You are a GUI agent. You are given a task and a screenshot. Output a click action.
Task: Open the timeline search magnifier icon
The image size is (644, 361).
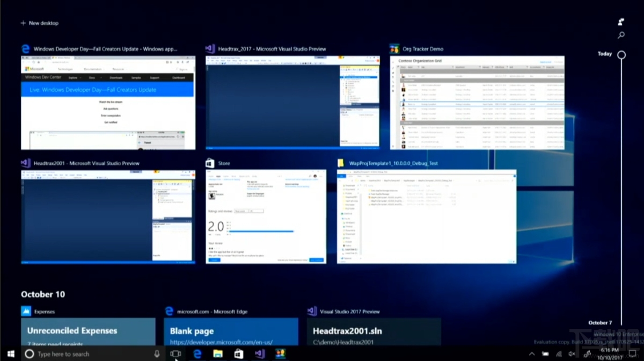pos(621,35)
